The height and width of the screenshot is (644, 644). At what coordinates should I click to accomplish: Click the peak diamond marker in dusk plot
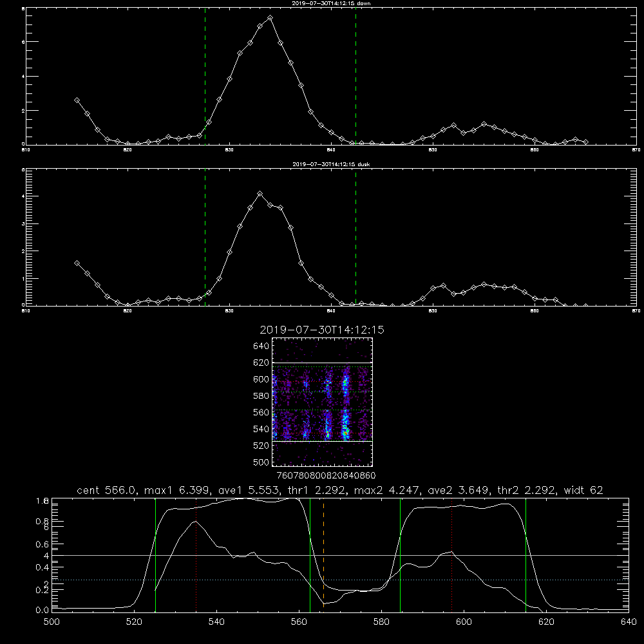tap(260, 194)
